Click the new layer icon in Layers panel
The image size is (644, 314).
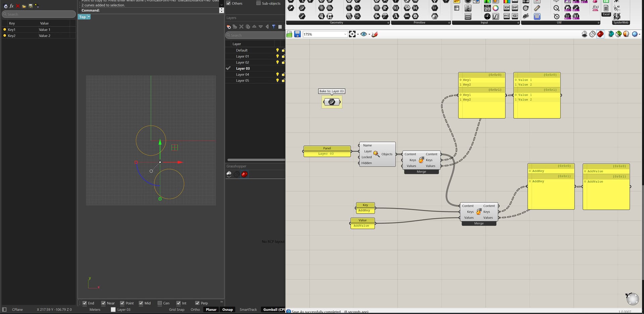pos(228,27)
